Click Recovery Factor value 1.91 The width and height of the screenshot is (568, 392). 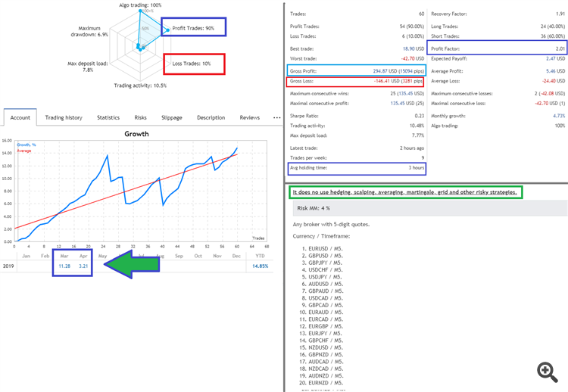point(560,14)
